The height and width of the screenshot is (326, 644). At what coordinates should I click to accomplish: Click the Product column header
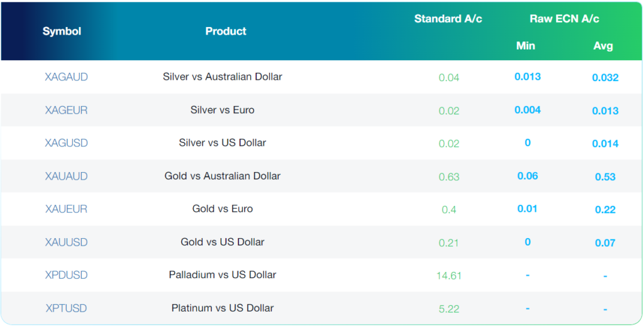[226, 31]
